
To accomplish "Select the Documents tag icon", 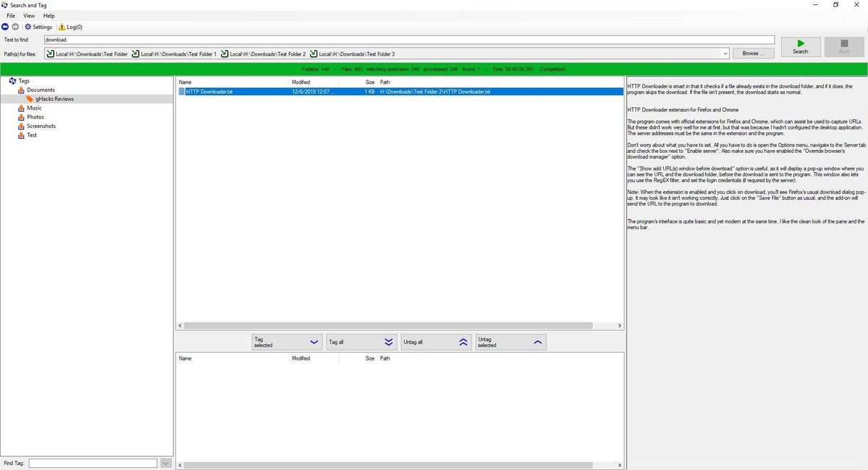I will point(21,90).
